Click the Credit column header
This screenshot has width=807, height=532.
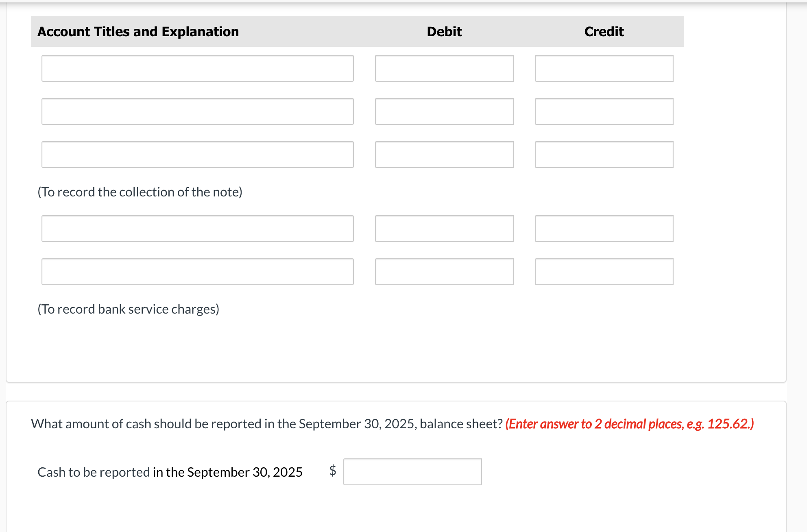[604, 31]
